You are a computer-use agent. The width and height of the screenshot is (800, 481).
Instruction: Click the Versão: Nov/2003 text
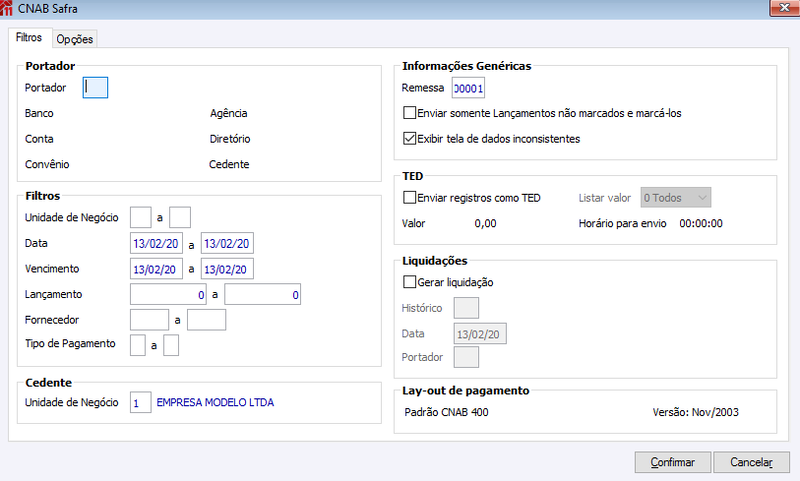click(695, 412)
